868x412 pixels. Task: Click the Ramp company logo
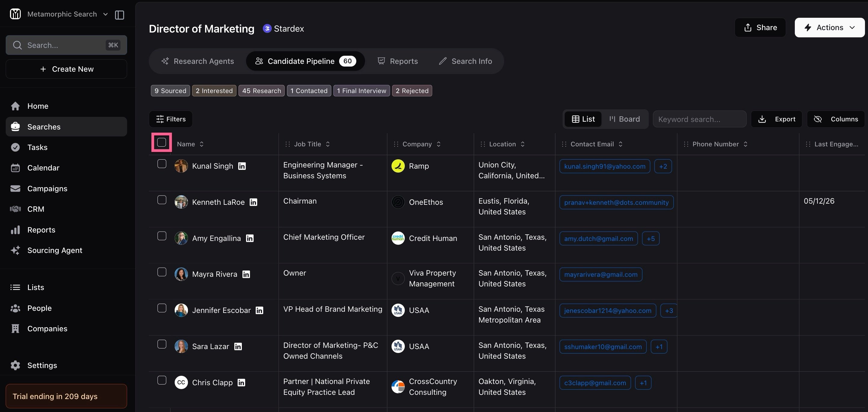(398, 166)
